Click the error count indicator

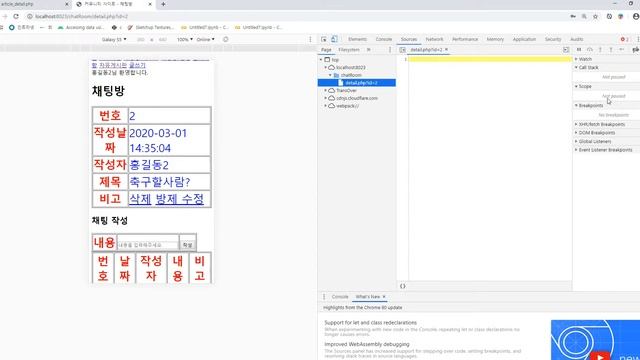click(x=624, y=39)
